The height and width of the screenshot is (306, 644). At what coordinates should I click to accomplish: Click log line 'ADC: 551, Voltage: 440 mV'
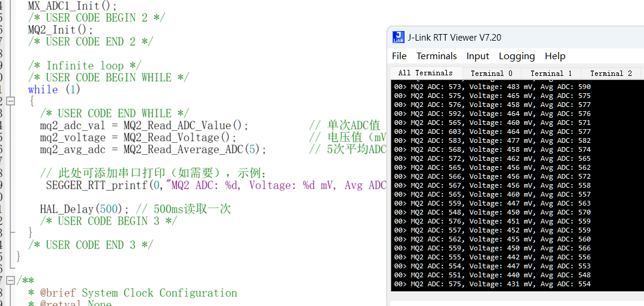coord(492,275)
